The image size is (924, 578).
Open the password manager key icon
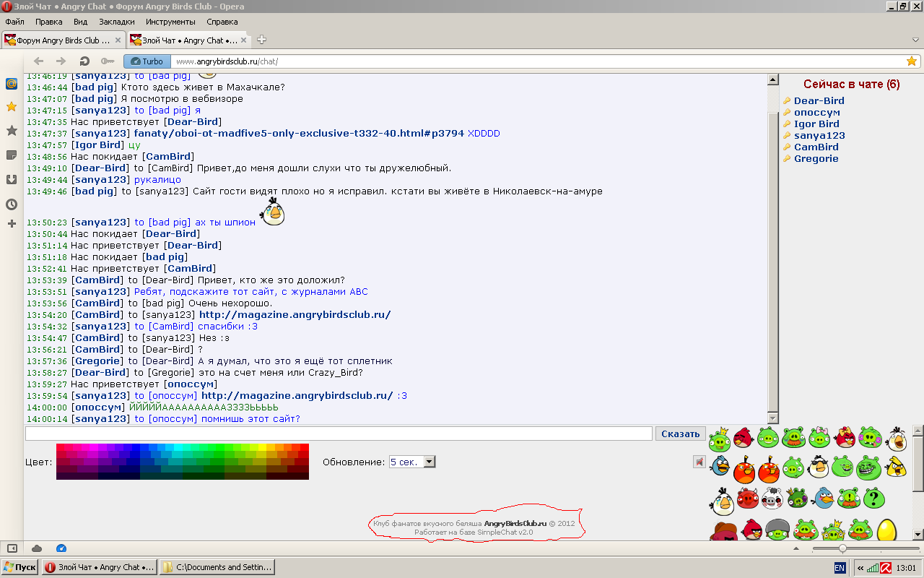108,61
